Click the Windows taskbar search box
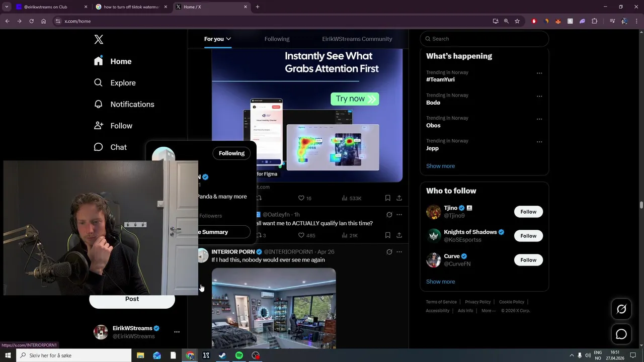The image size is (644, 362). click(73, 355)
